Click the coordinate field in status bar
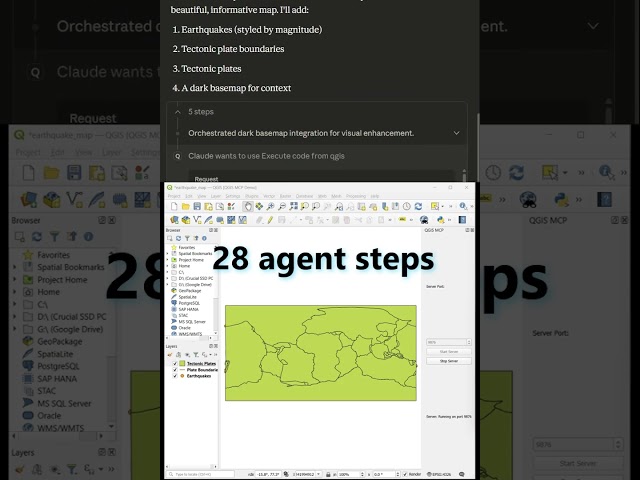640x480 pixels. 268,474
